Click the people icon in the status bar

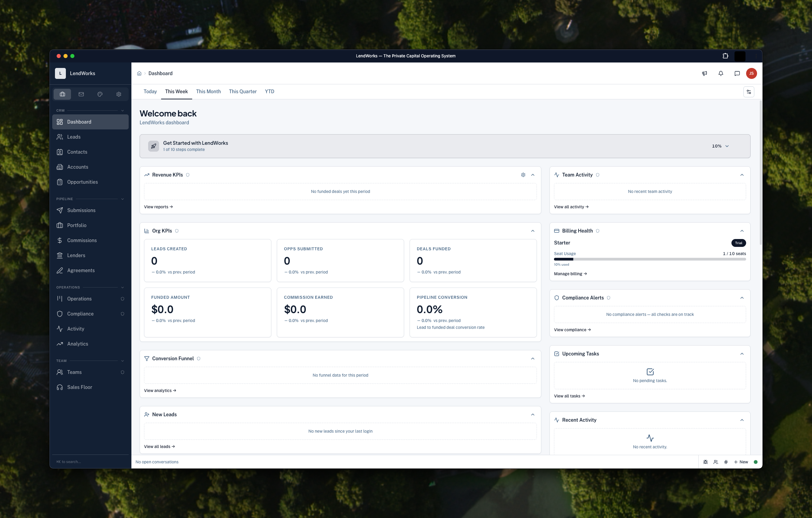tap(716, 462)
